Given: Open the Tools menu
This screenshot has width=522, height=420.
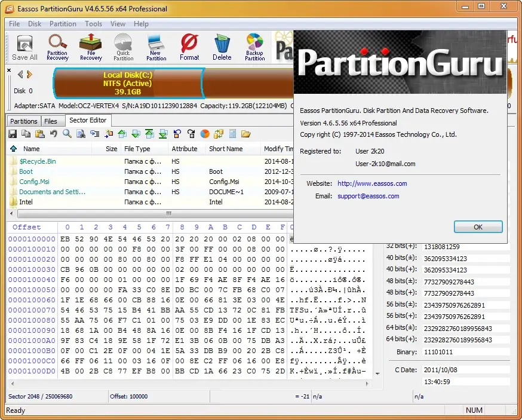Looking at the screenshot, I should point(94,24).
